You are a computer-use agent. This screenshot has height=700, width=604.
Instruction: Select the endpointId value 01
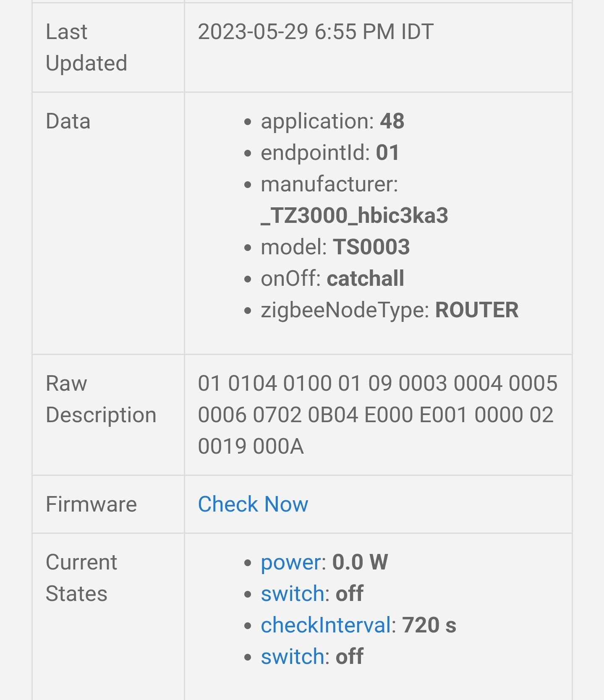pyautogui.click(x=387, y=153)
